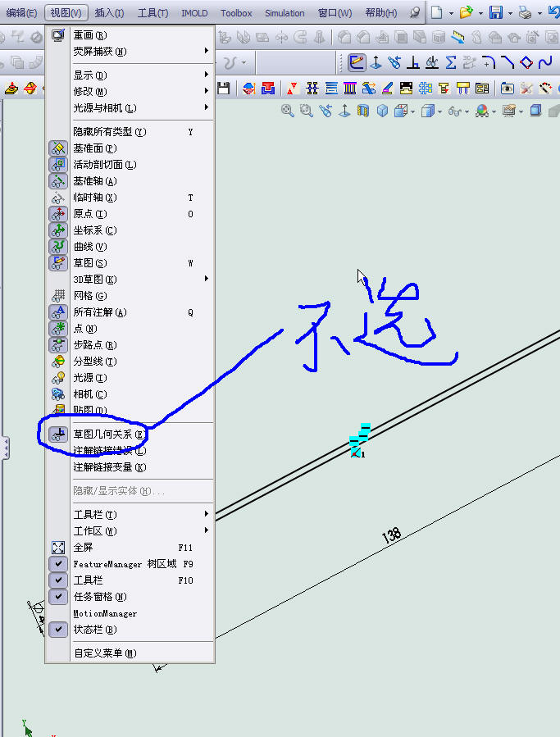The height and width of the screenshot is (737, 560).
Task: Expand the 3D草图 submenu
Action: coord(130,280)
